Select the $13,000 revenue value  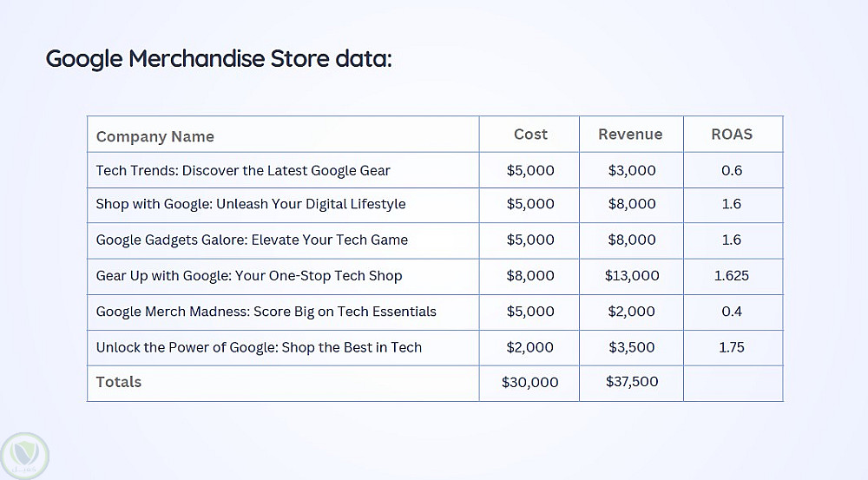pos(632,276)
